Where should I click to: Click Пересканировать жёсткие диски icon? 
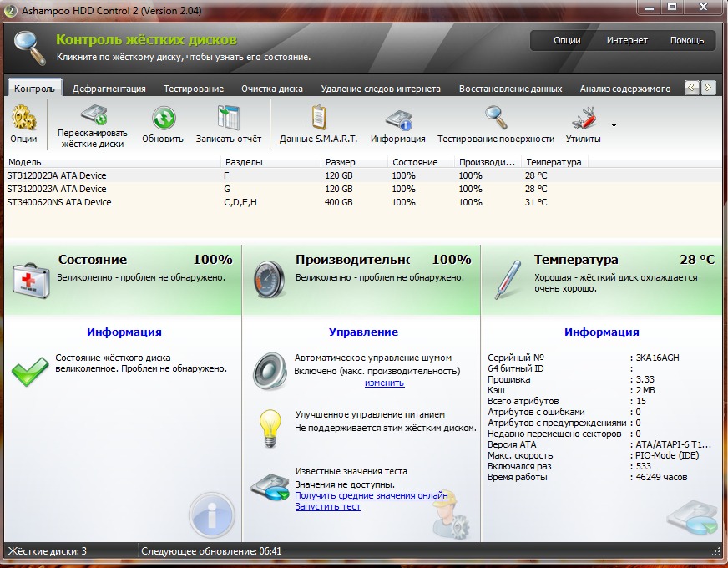[94, 114]
